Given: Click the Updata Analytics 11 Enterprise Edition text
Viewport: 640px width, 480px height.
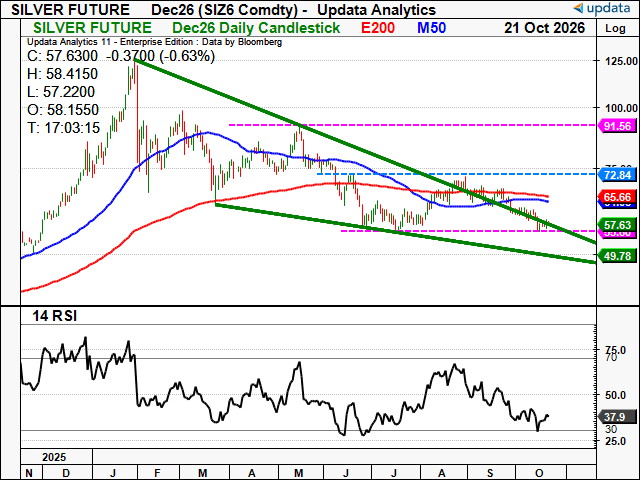Looking at the screenshot, I should tap(154, 42).
